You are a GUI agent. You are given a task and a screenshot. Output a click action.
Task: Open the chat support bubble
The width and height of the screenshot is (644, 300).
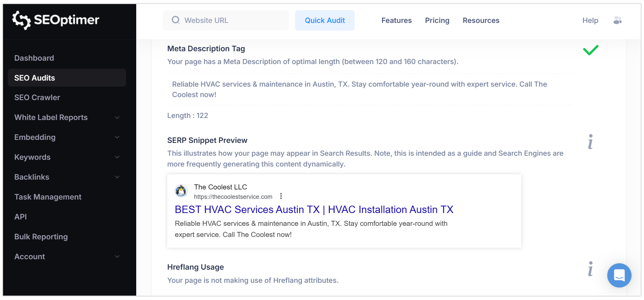(x=619, y=275)
